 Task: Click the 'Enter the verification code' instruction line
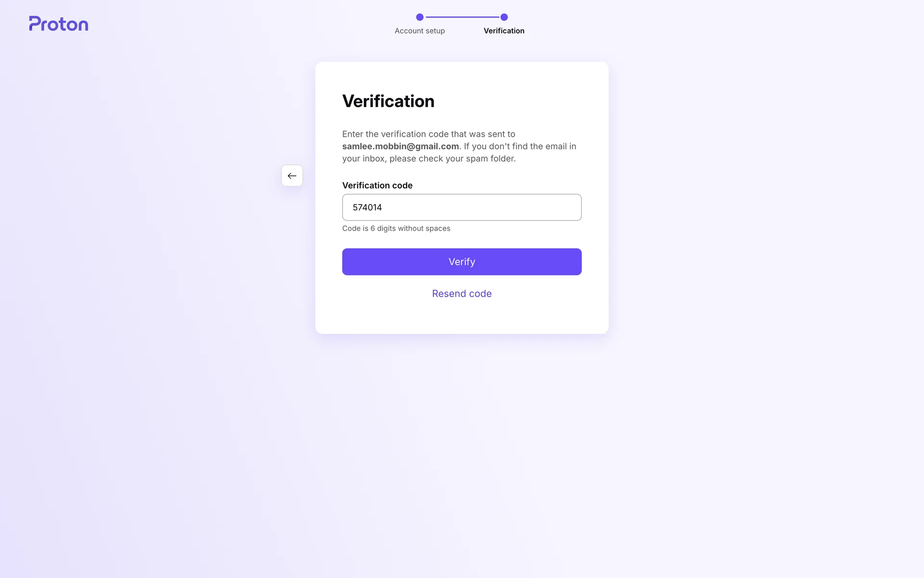(428, 134)
